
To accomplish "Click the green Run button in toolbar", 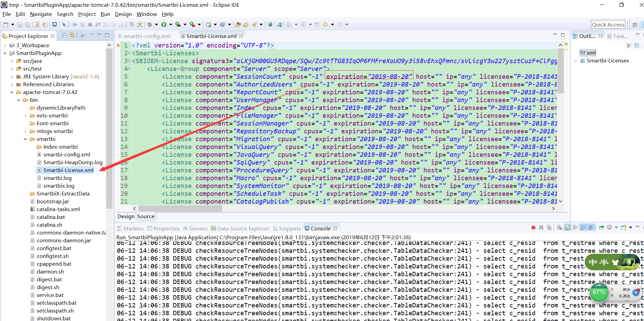I will point(164,24).
